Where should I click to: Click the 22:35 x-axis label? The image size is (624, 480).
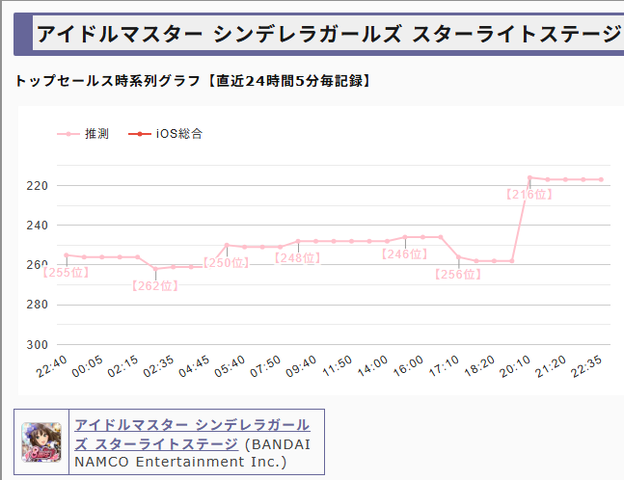tap(586, 366)
